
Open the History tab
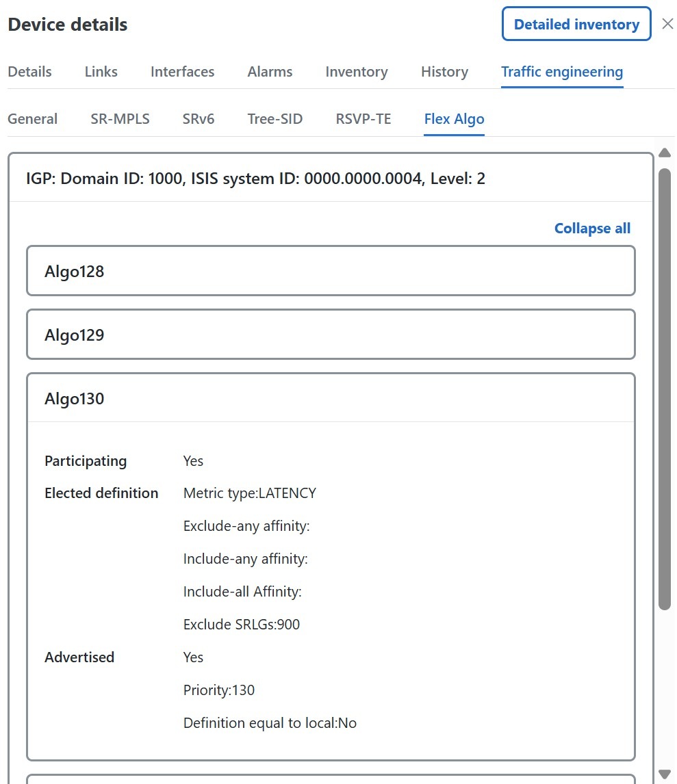pyautogui.click(x=444, y=71)
